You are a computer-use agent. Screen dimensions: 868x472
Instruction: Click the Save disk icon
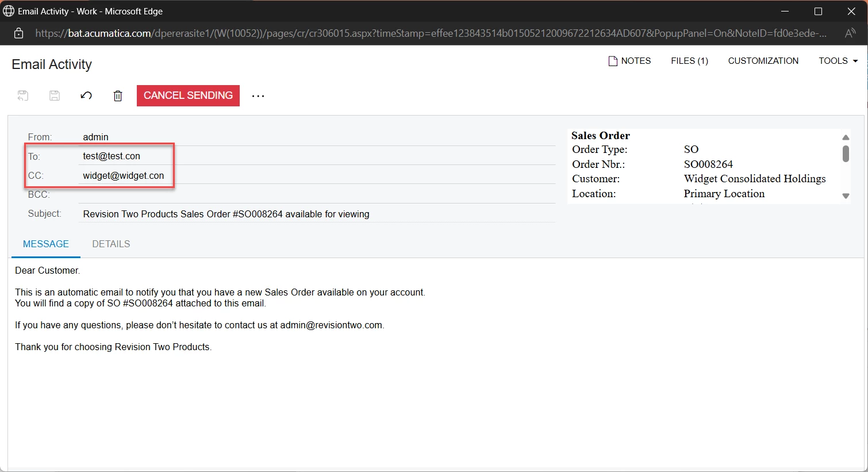[55, 96]
